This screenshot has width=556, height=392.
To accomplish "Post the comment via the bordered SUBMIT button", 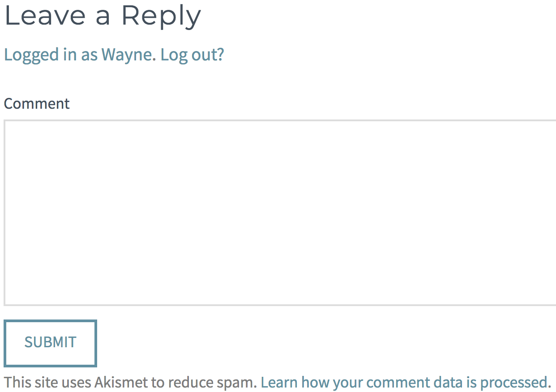I will point(50,343).
